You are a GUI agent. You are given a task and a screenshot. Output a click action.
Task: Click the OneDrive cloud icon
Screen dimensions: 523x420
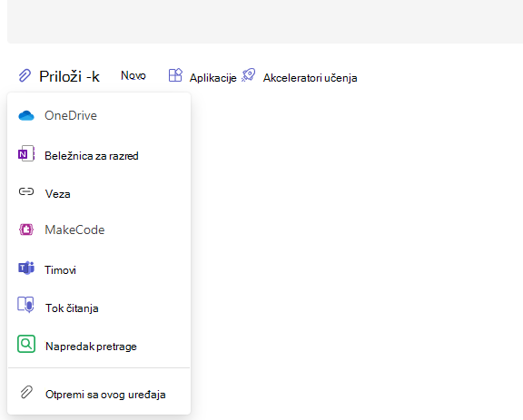coord(26,116)
